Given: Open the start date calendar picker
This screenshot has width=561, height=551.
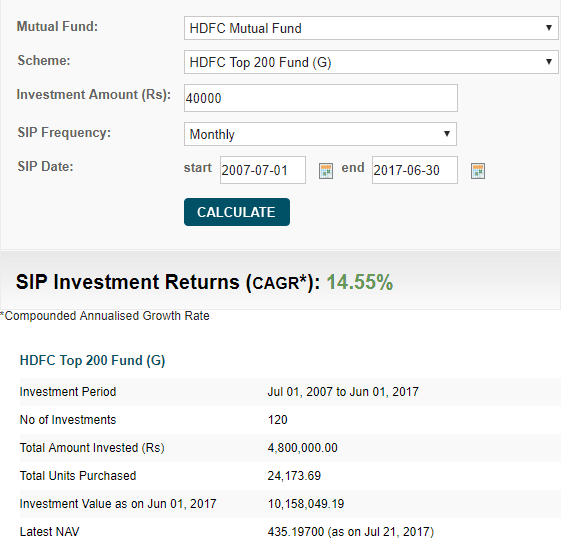Looking at the screenshot, I should pyautogui.click(x=326, y=171).
